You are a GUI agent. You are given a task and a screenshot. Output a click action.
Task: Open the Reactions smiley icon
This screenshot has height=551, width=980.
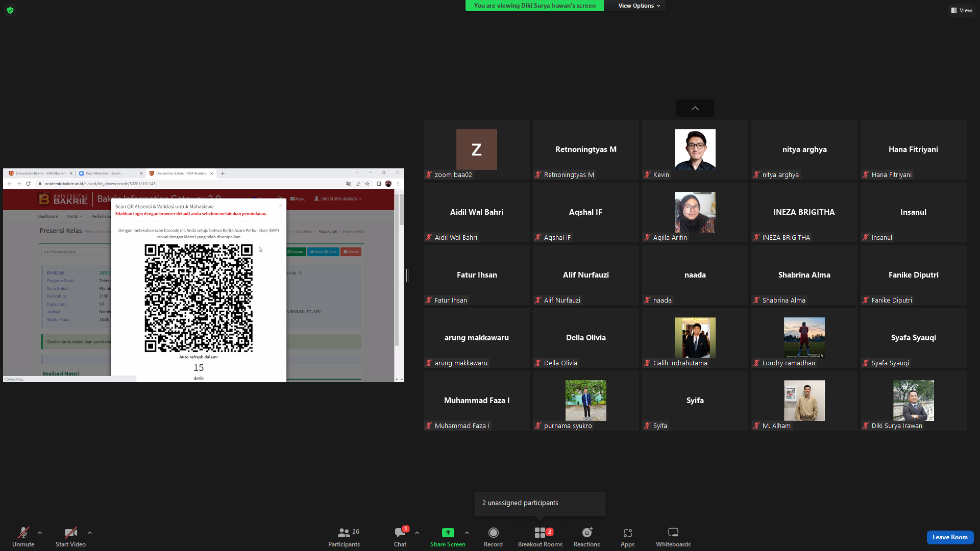(587, 533)
